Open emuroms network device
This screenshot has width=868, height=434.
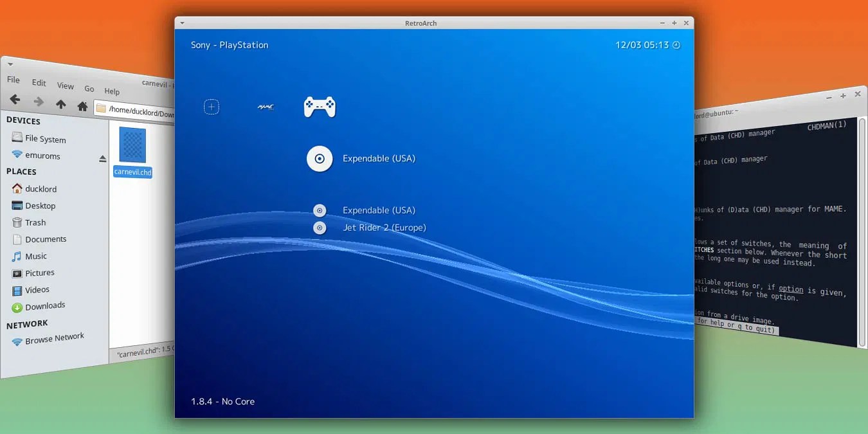[37, 155]
